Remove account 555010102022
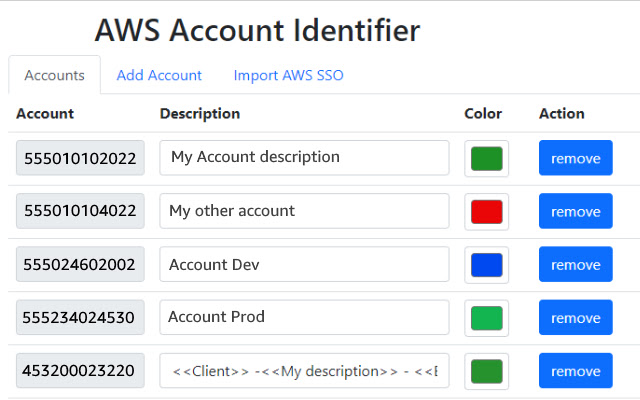This screenshot has height=400, width=640. 575,158
